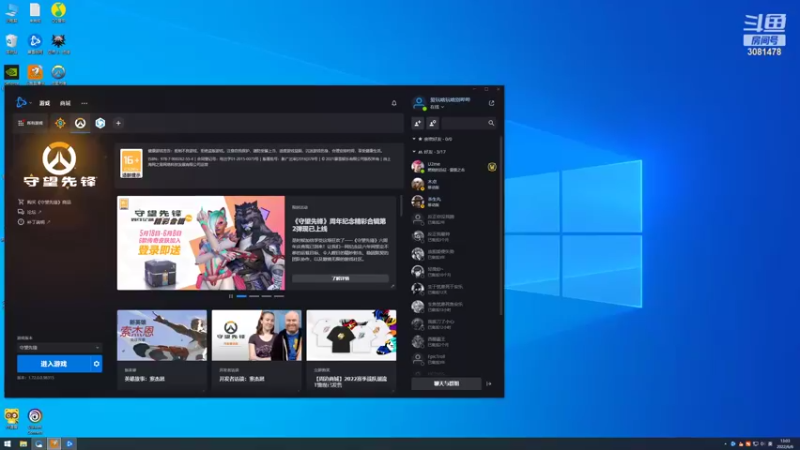Click the WoW badge on U2me's row
800x450 pixels.
492,167
